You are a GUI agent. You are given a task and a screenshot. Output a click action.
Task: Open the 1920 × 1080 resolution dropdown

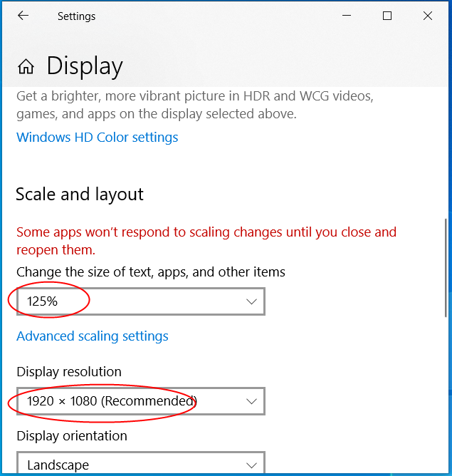coord(140,401)
